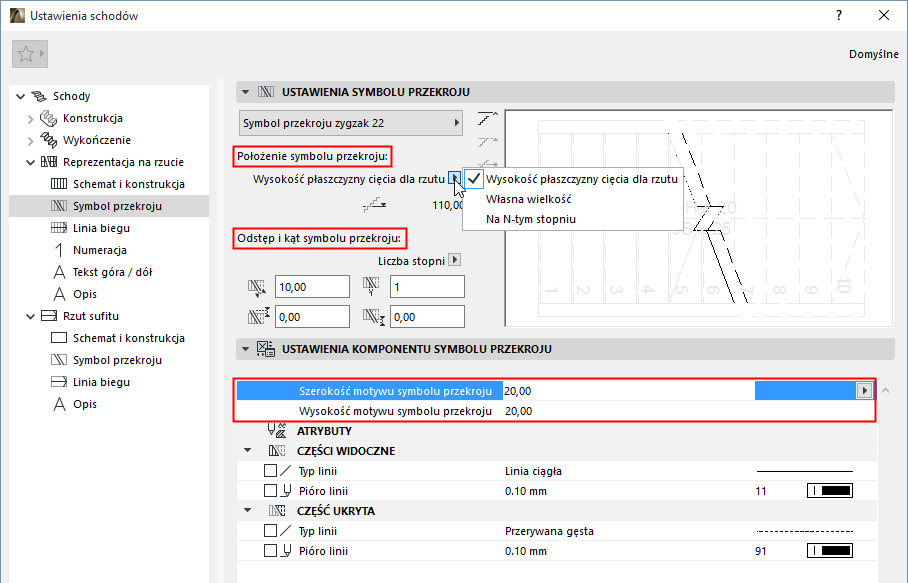Screen dimensions: 908x583
Task: Collapse Reprezentacja na rzucie node
Action: (31, 163)
